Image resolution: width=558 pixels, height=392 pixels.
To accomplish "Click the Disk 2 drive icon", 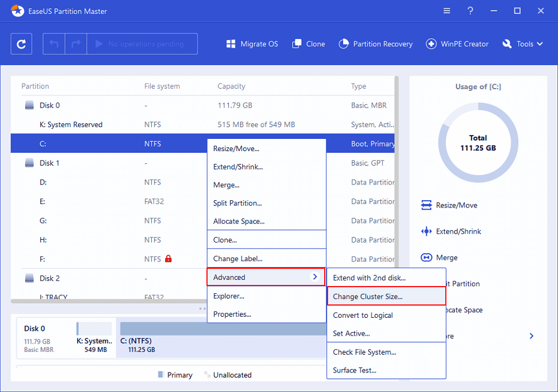I will tap(30, 278).
